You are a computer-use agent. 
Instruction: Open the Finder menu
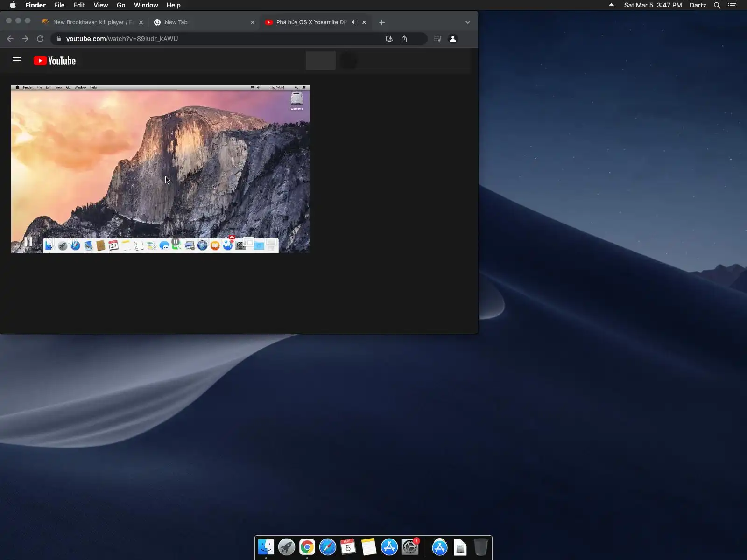coord(35,5)
